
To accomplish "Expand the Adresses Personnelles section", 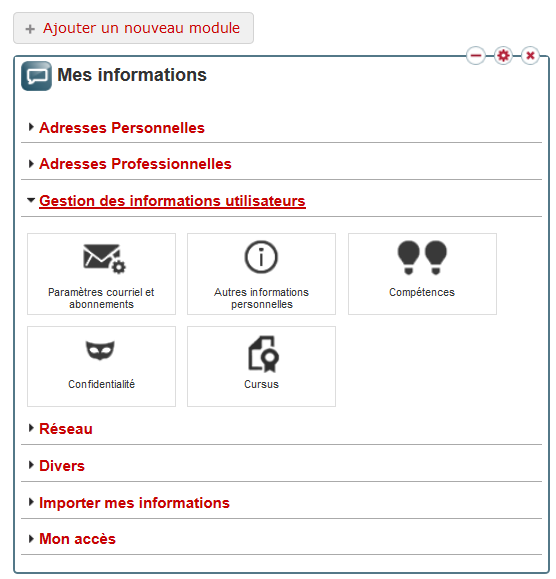I will pyautogui.click(x=122, y=128).
